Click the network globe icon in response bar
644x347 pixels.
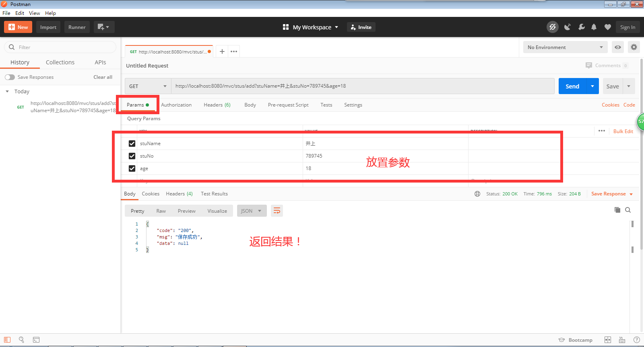click(477, 194)
